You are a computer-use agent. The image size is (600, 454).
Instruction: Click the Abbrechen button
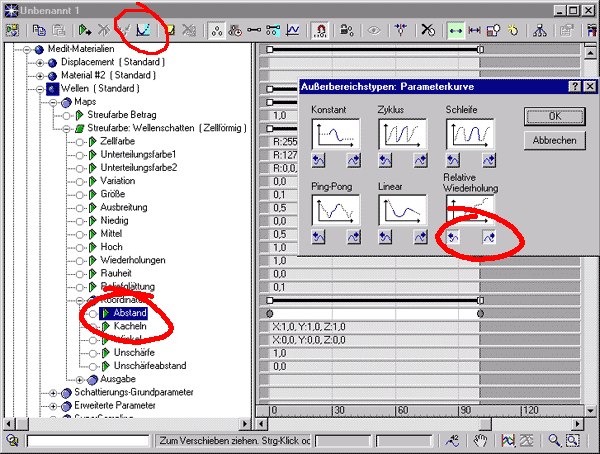[x=553, y=141]
